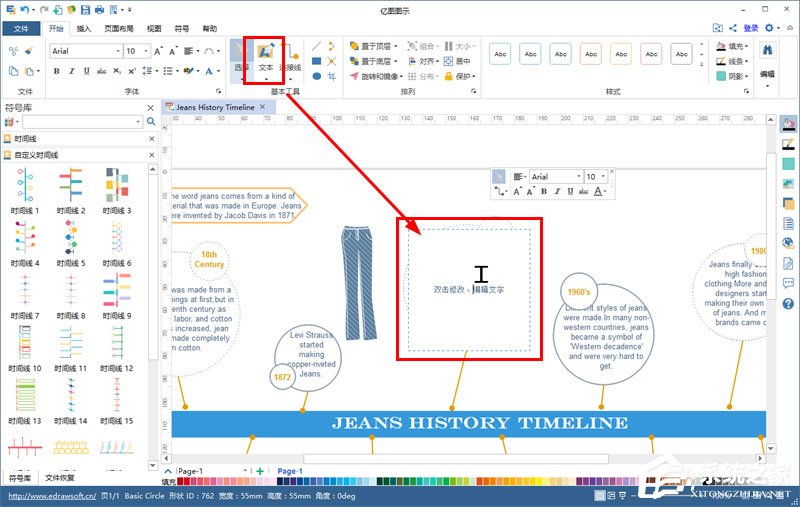Expand the 填充 fill dropdown in ribbon

pos(746,46)
